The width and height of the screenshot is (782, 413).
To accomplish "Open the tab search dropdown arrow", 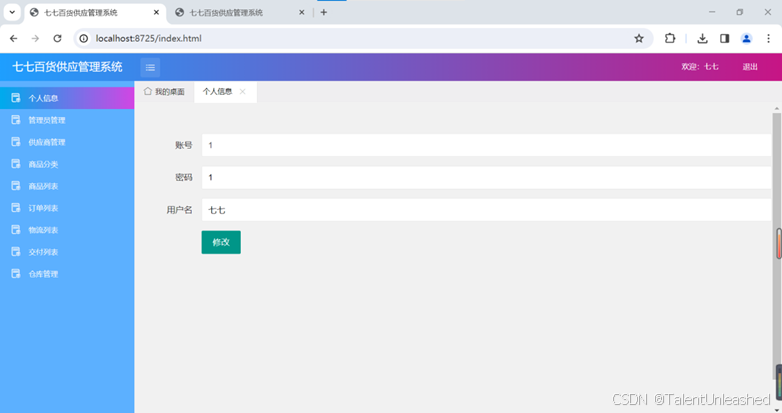I will pos(12,12).
